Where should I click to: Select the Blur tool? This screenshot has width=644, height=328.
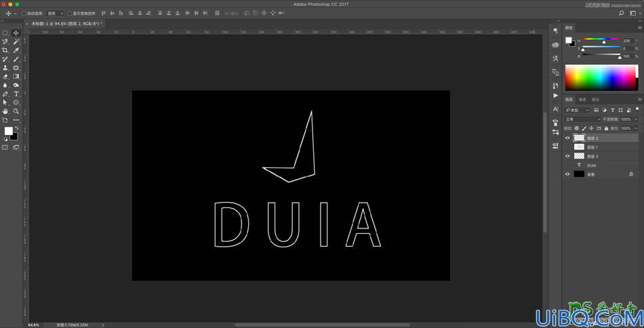[5, 85]
